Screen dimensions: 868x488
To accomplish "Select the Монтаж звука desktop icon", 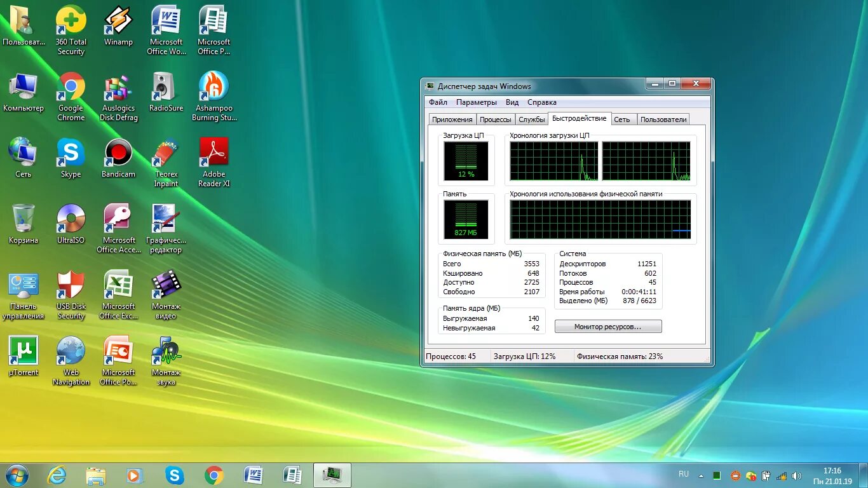I will tap(166, 361).
